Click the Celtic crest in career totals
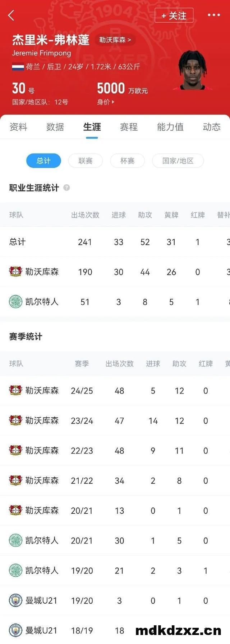230x644 pixels. click(x=15, y=302)
